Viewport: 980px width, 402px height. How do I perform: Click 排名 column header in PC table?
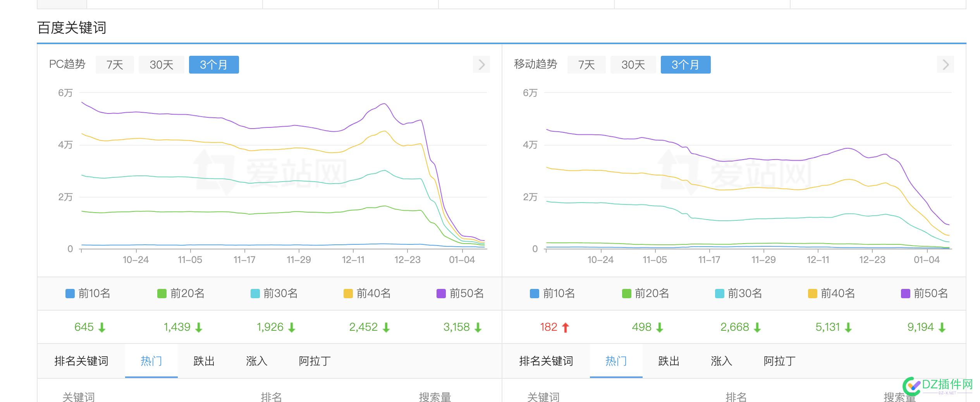[272, 397]
